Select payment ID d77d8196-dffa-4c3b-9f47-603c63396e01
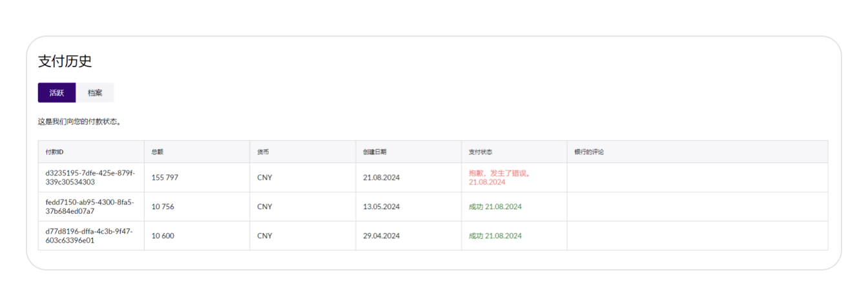Viewport: 868px width, 306px height. (89, 236)
